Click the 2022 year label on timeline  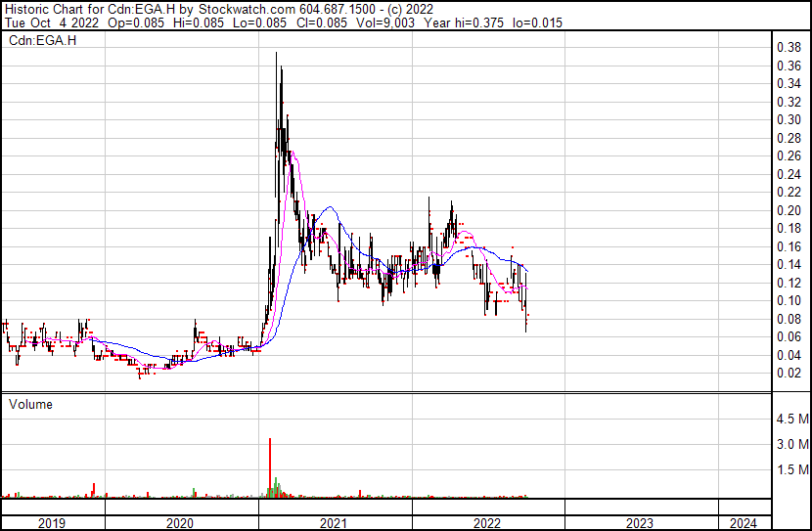point(487,523)
